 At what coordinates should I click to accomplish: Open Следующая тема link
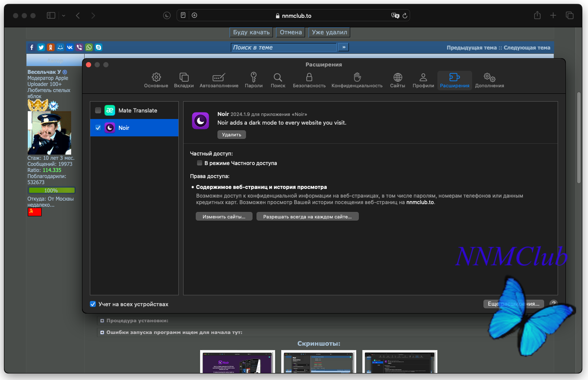(527, 48)
